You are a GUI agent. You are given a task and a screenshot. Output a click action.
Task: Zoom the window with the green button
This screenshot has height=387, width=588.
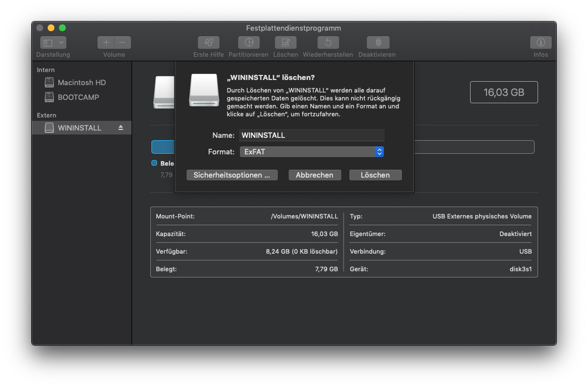[62, 28]
